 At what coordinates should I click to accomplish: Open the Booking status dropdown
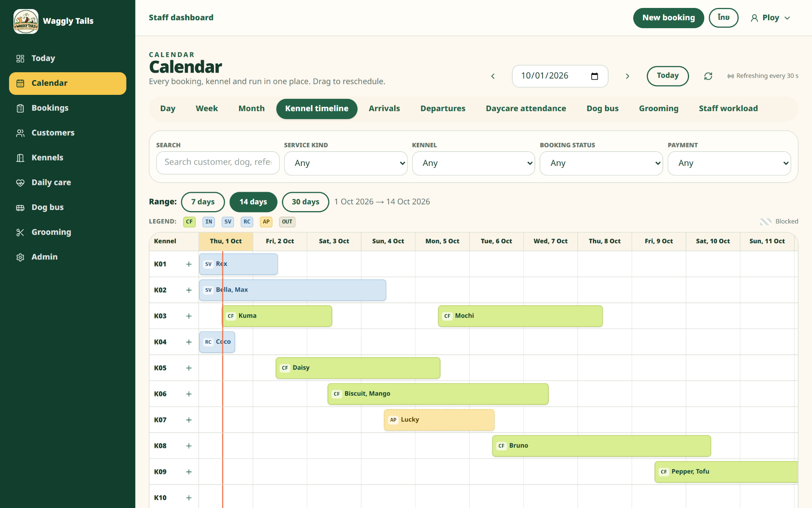tap(601, 163)
